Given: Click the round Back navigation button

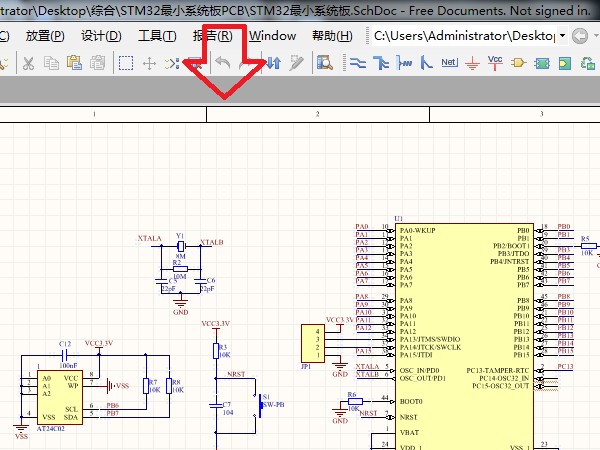Looking at the screenshot, I should pos(580,36).
